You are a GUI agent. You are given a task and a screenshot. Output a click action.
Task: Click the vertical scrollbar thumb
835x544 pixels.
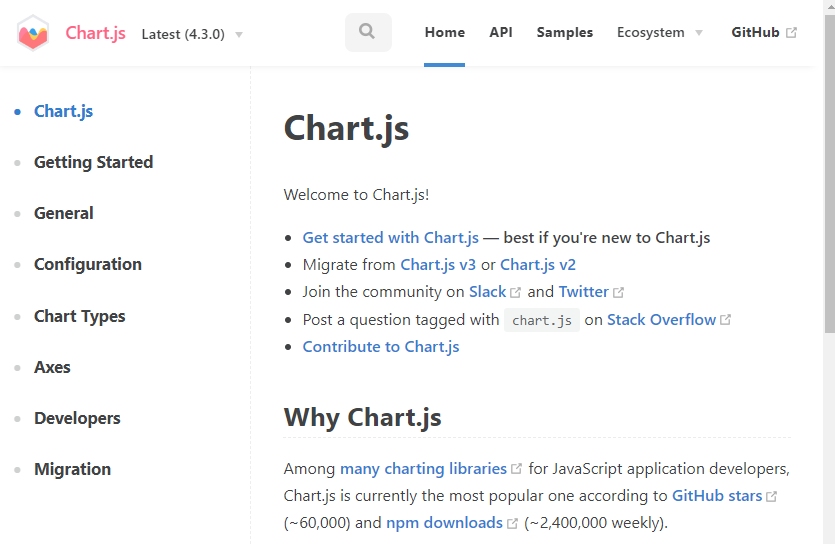click(829, 173)
